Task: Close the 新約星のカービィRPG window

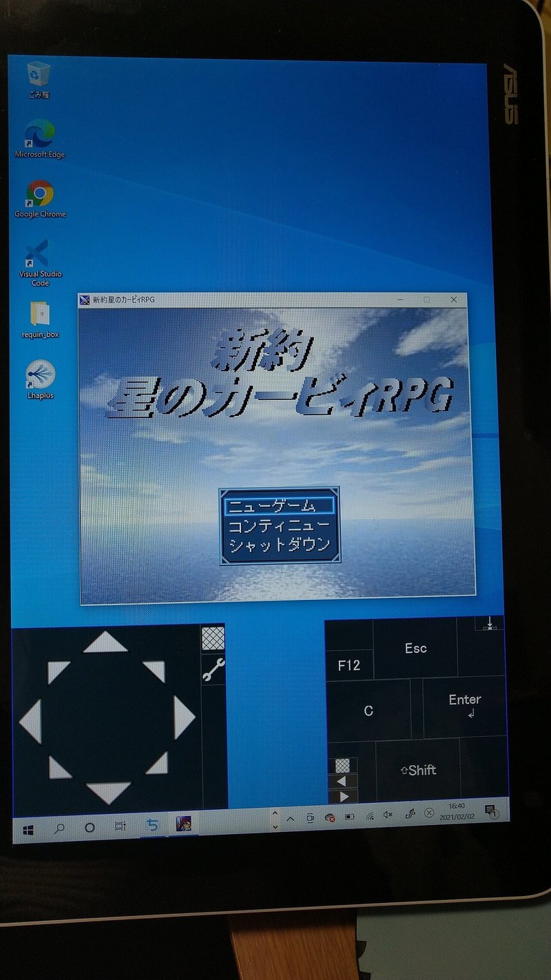Action: tap(453, 300)
